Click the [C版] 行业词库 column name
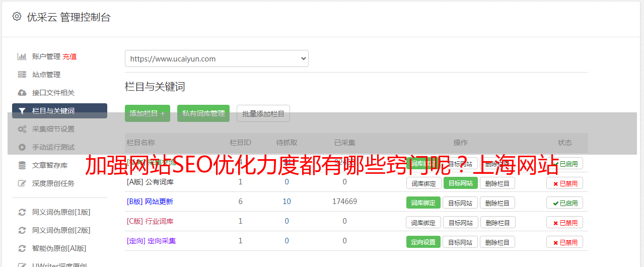The width and height of the screenshot is (644, 267). (150, 221)
